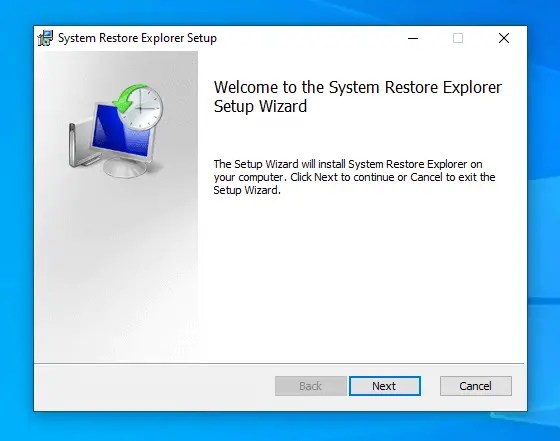
Task: Click the grayed-out Back button
Action: [x=311, y=386]
